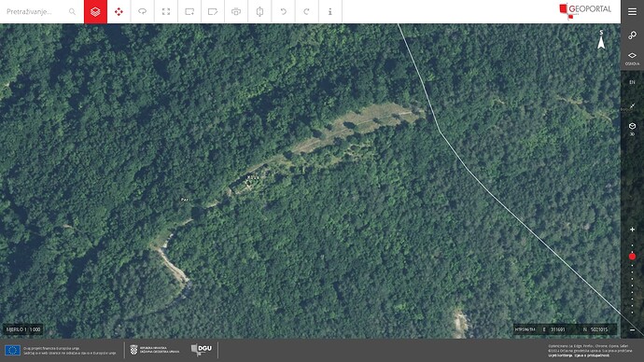Open the hamburger main menu

pyautogui.click(x=632, y=11)
